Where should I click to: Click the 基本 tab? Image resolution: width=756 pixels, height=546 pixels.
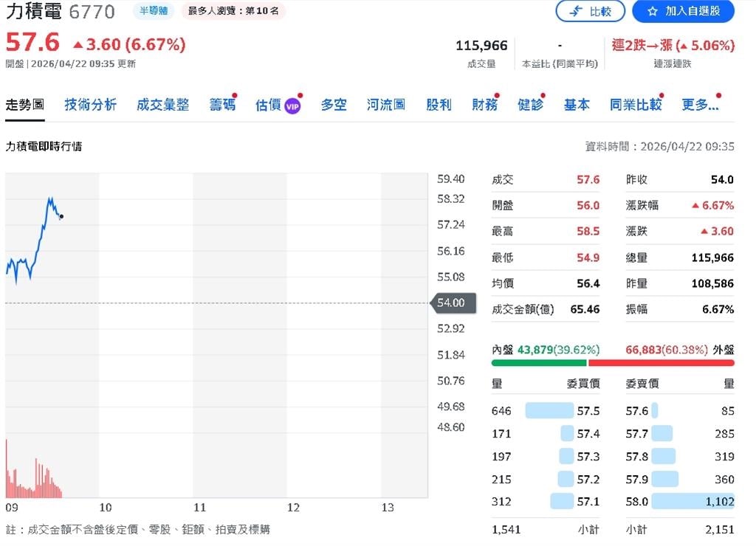pyautogui.click(x=577, y=104)
